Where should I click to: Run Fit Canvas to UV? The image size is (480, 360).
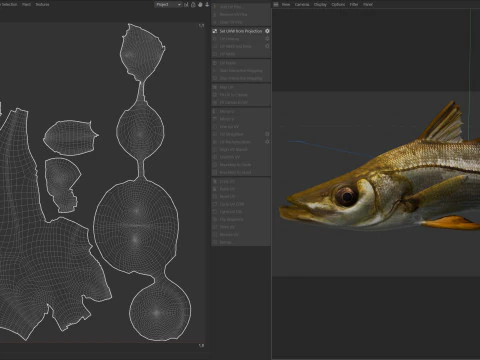241,102
